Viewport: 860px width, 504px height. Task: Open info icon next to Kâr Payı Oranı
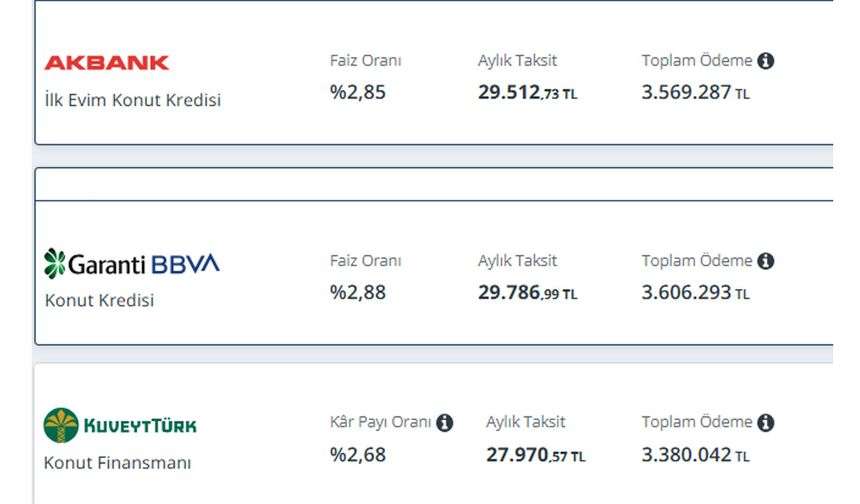[x=444, y=423]
